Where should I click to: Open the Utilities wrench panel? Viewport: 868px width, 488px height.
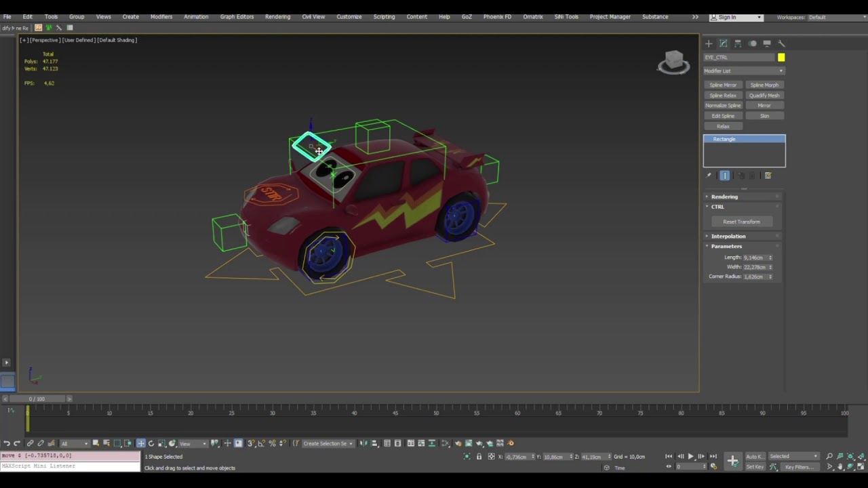(781, 43)
